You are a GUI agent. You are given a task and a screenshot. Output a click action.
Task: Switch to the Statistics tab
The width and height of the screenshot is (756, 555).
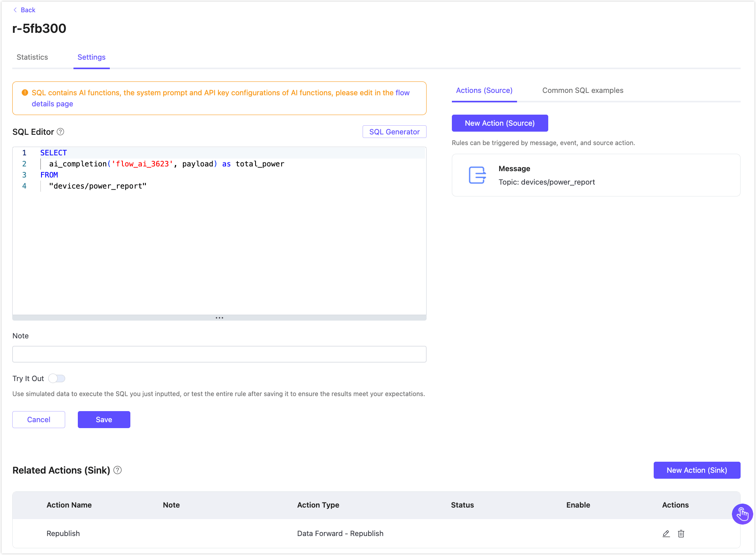tap(32, 57)
